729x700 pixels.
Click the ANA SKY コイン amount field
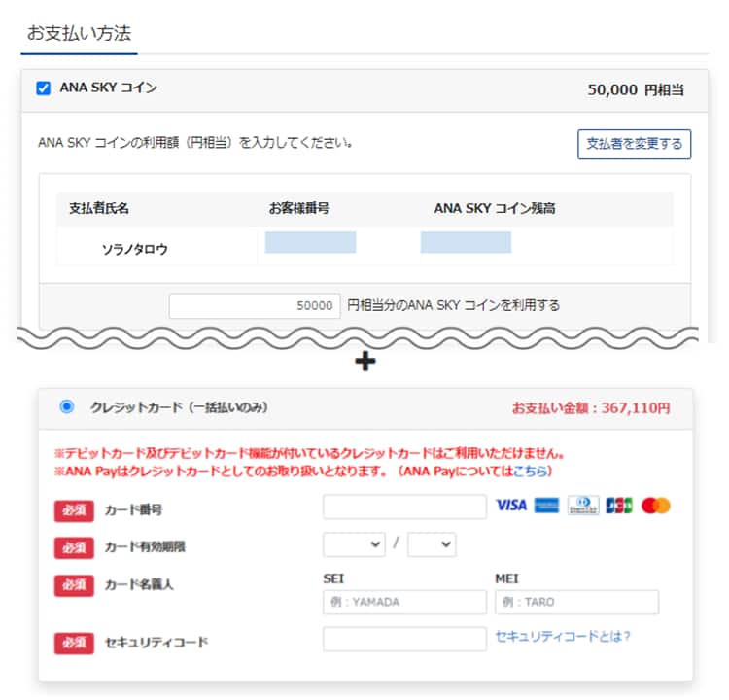(255, 305)
